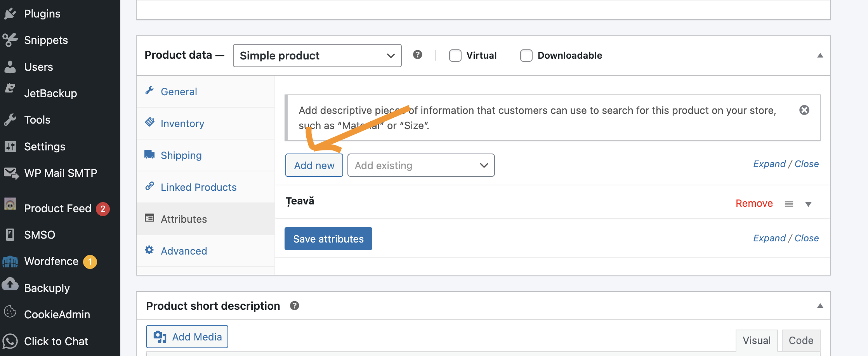Viewport: 868px width, 356px height.
Task: Open the Wordfence menu icon
Action: [x=10, y=262]
